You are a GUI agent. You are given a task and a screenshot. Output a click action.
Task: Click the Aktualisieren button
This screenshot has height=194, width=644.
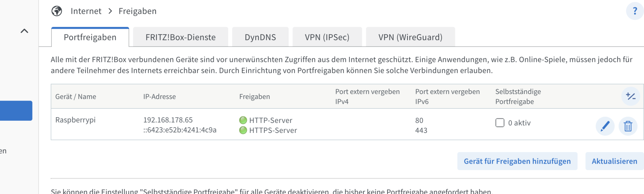614,161
